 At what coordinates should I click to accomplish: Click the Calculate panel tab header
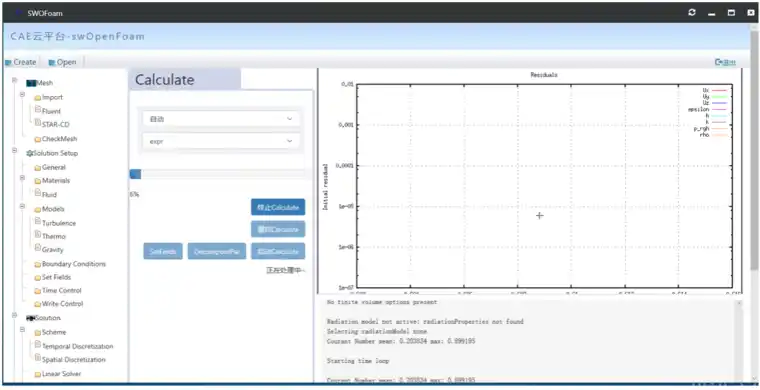[x=185, y=79]
